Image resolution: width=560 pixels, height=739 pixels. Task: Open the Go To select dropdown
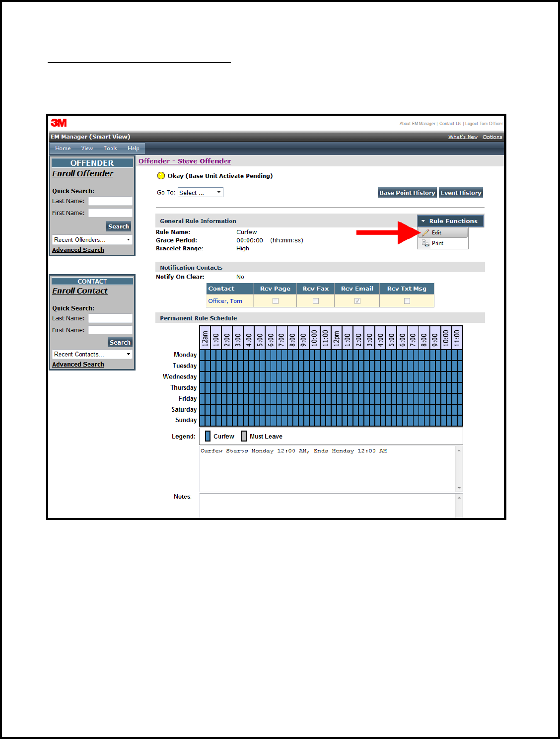coord(201,192)
